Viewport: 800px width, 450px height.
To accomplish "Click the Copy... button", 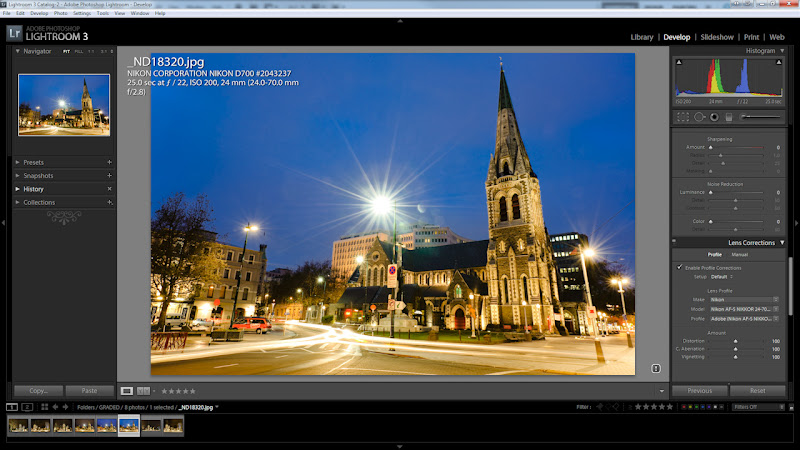I will (39, 390).
